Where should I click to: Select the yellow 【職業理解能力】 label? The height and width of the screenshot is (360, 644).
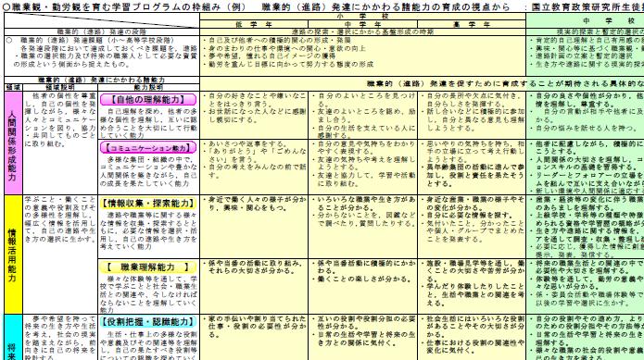coord(148,267)
